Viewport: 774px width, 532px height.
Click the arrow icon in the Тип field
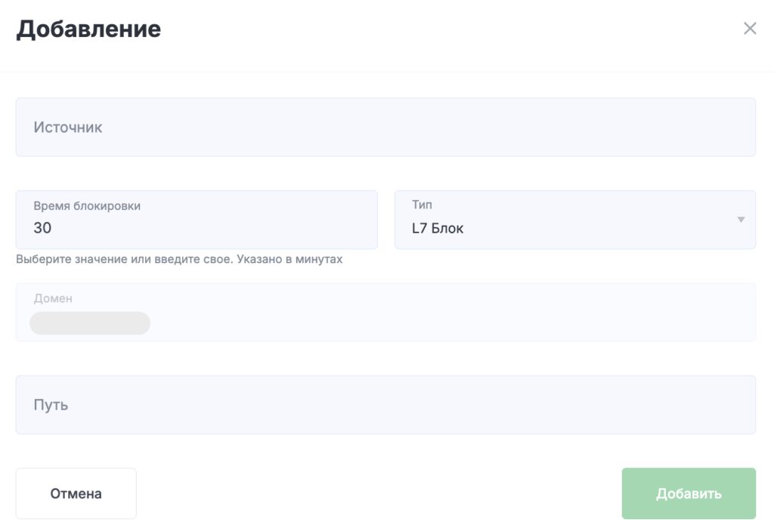tap(740, 220)
